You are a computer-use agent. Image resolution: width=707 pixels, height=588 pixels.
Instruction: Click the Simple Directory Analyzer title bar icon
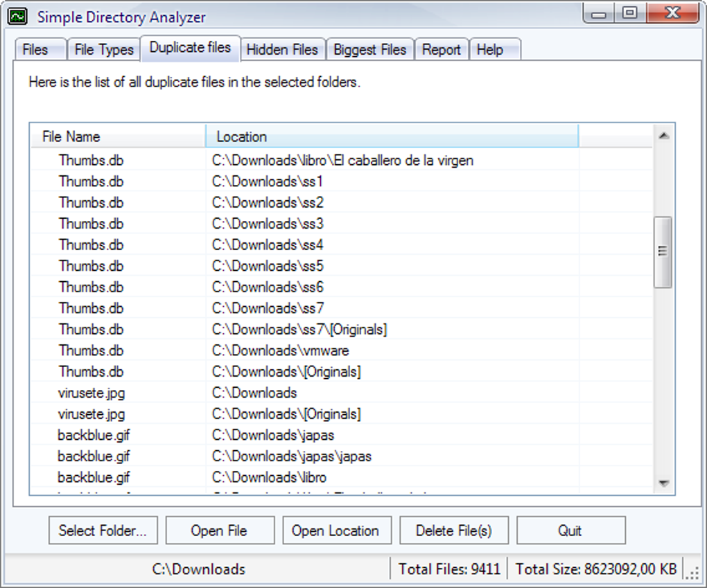(x=17, y=15)
